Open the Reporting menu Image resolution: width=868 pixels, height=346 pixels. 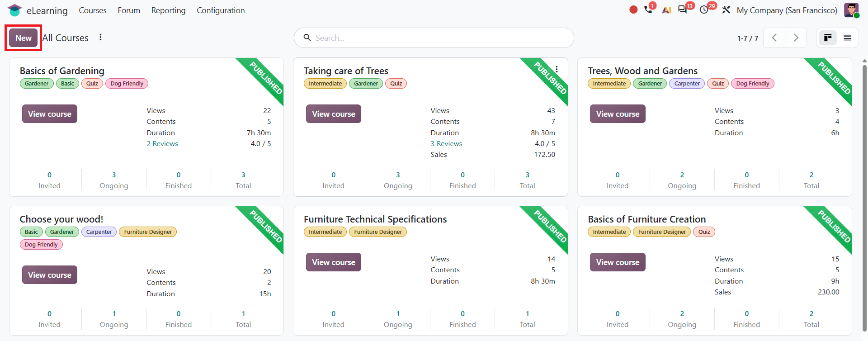coord(168,10)
